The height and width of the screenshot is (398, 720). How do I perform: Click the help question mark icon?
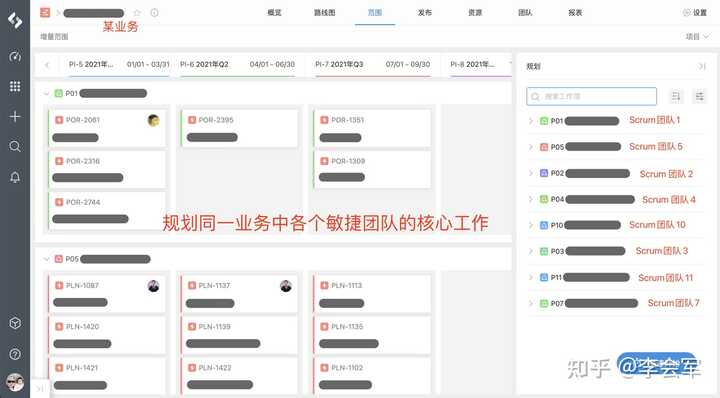click(15, 354)
